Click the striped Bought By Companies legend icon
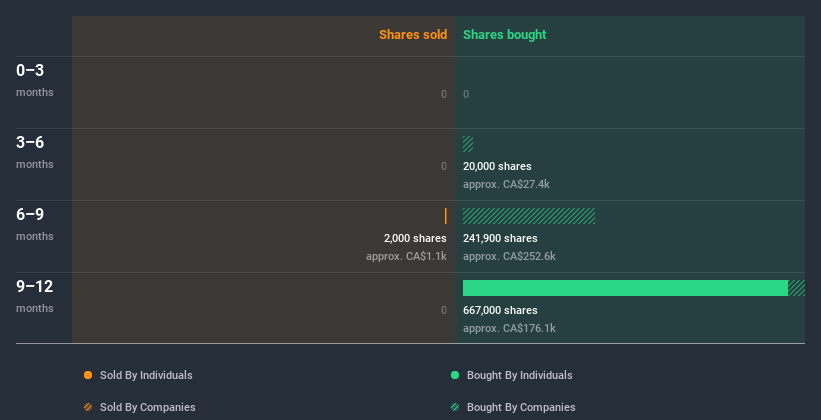 455,407
